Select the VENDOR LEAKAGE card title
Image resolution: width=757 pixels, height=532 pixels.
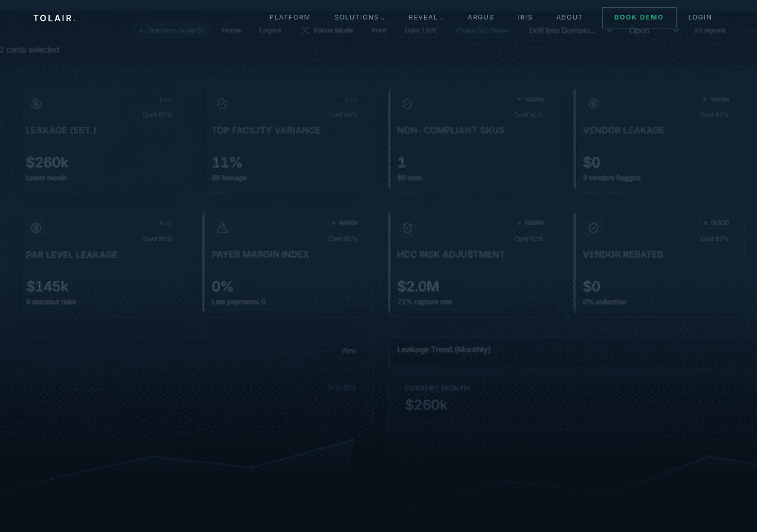[623, 130]
